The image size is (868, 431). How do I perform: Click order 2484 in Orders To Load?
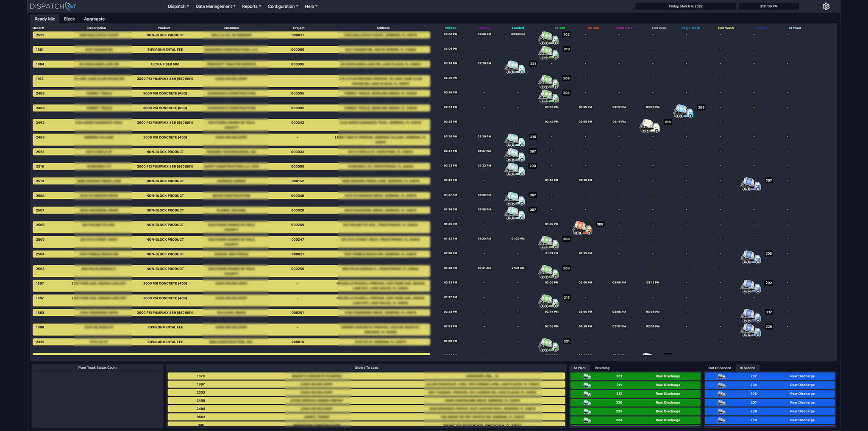pyautogui.click(x=366, y=409)
